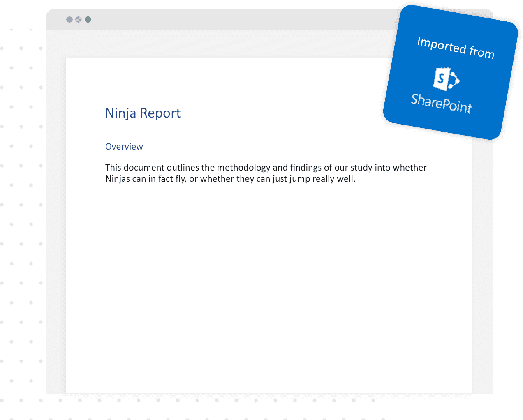This screenshot has width=523, height=420.
Task: Click the dark blue Ninja Report title color
Action: pyautogui.click(x=143, y=113)
